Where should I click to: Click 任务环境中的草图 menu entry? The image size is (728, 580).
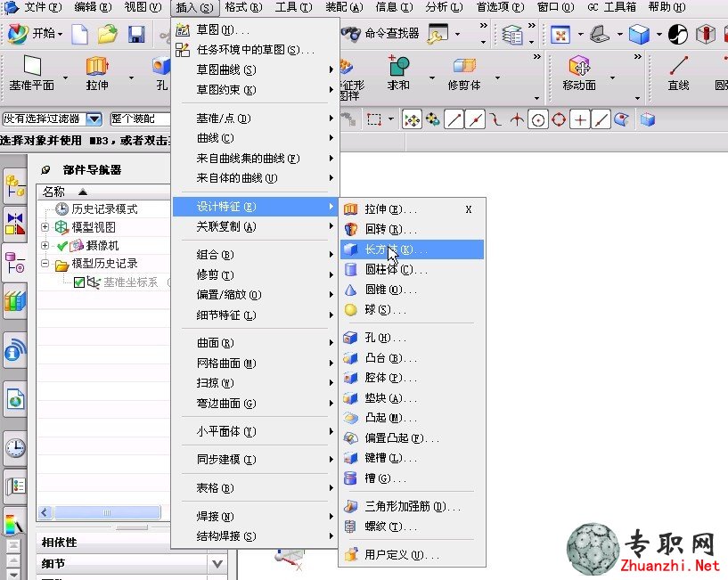255,50
